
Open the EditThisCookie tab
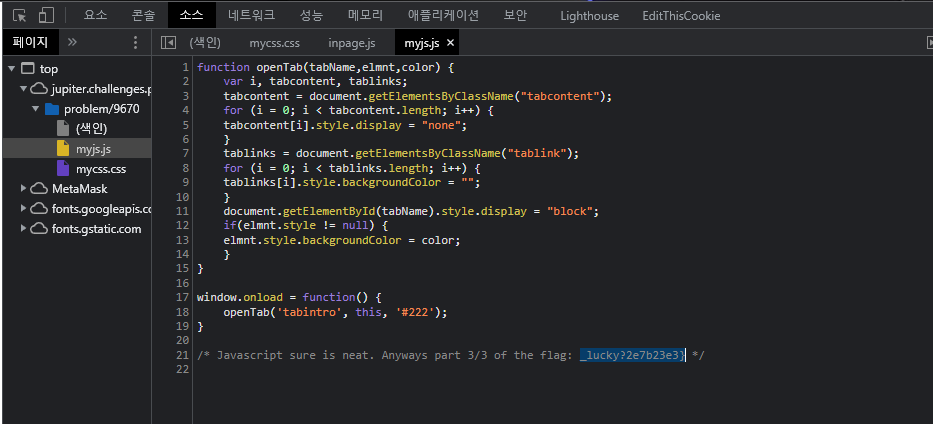[681, 16]
